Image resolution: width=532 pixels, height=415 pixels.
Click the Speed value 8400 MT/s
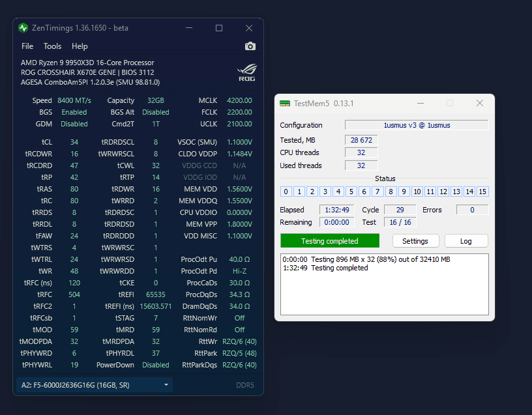[x=74, y=100]
